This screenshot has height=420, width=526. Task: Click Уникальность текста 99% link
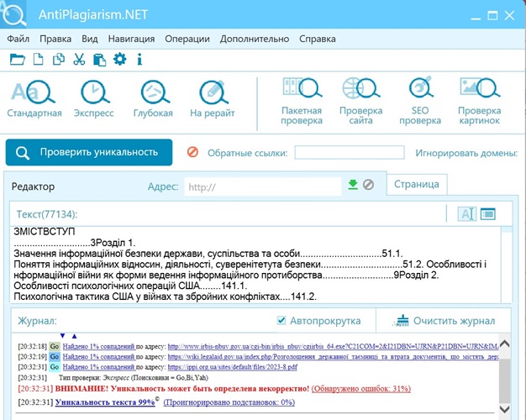pos(105,402)
